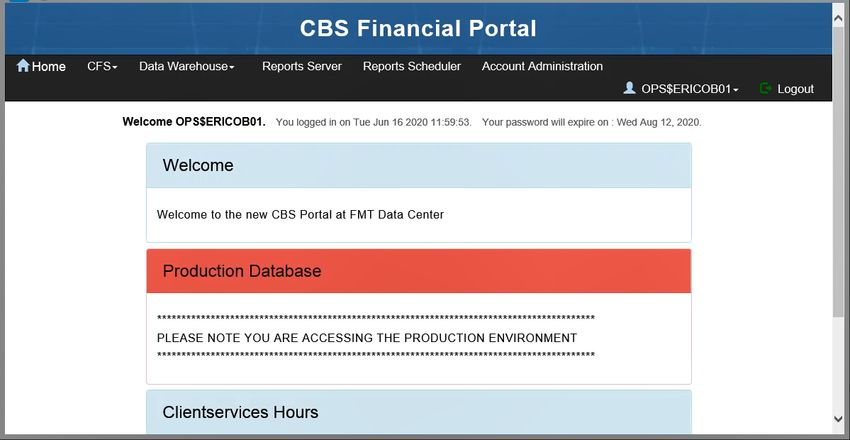Click the Clientservices Hours panel heading
The image size is (850, 440).
tap(418, 412)
